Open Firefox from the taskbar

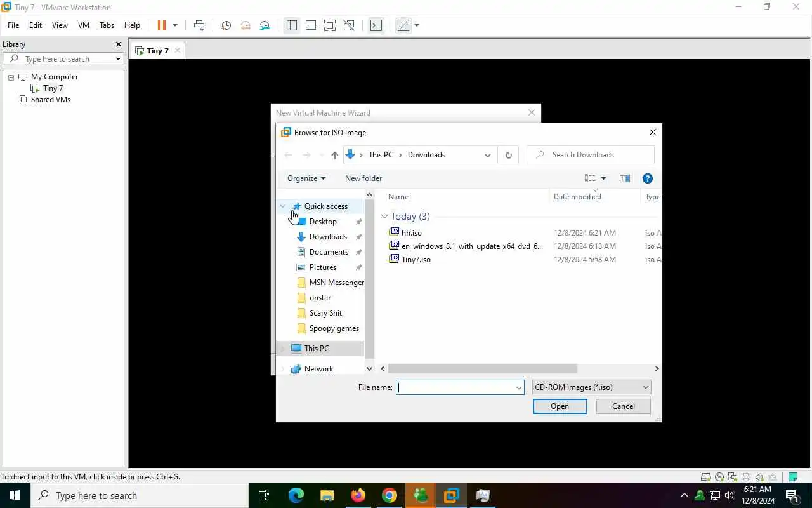(x=358, y=495)
